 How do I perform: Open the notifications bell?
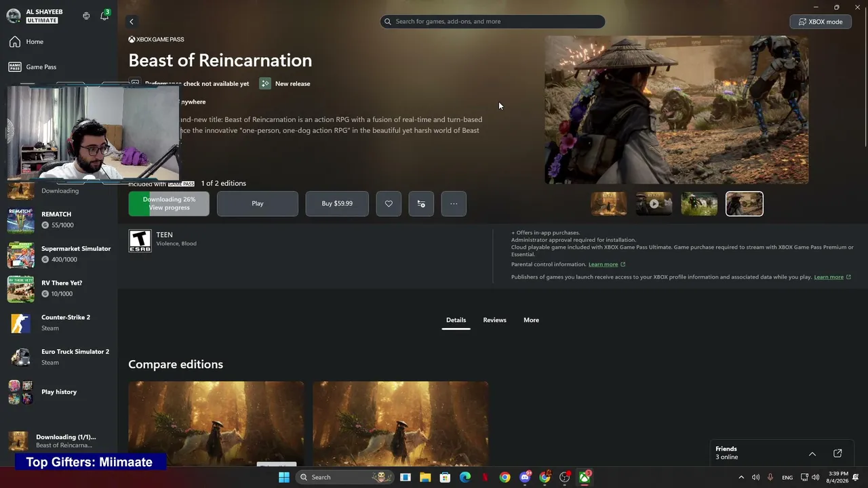point(104,15)
